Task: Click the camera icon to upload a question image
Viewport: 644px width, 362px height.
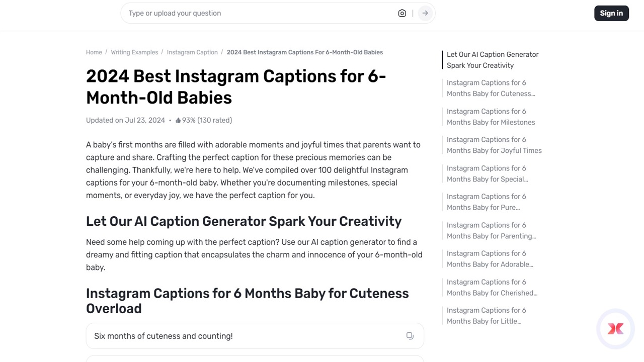Action: click(402, 13)
